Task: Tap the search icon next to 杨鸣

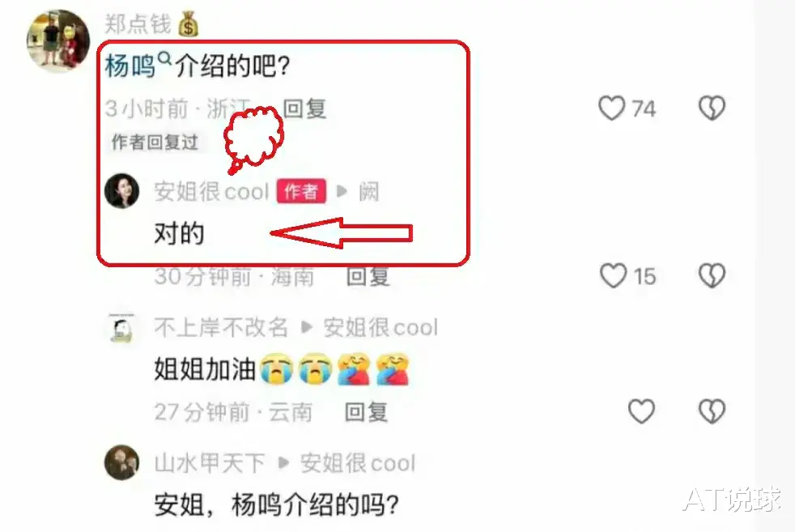Action: click(x=165, y=59)
